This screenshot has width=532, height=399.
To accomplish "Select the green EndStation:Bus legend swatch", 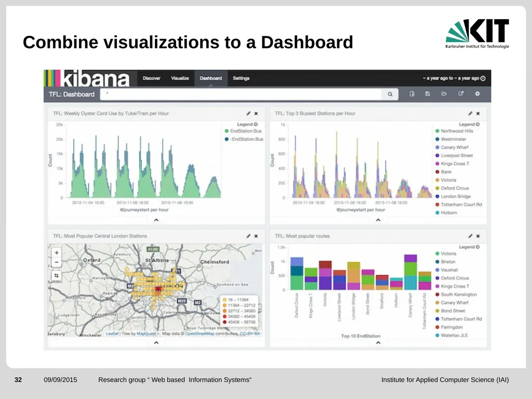I will coord(227,131).
